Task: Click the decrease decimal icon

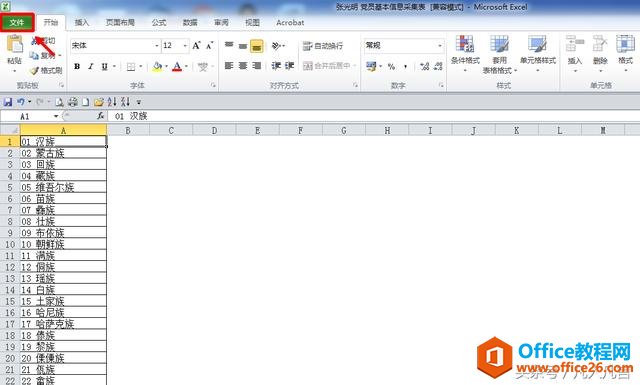Action: pos(438,66)
